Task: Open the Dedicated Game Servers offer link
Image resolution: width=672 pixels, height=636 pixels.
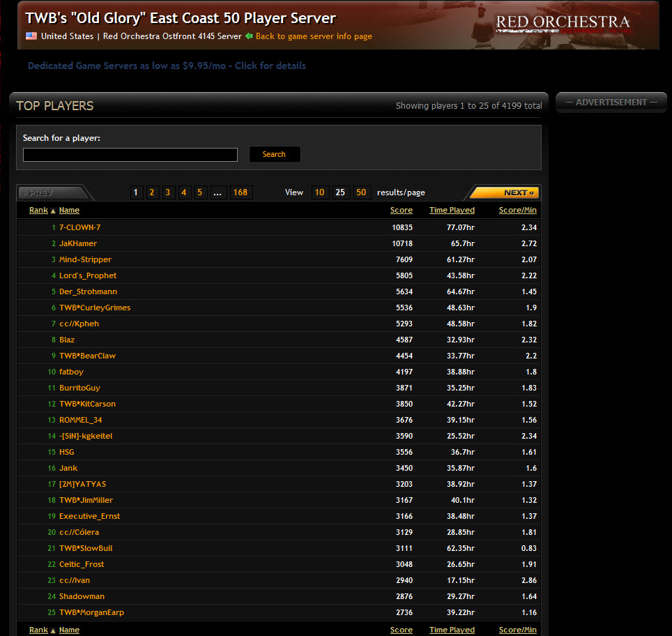Action: pos(167,66)
